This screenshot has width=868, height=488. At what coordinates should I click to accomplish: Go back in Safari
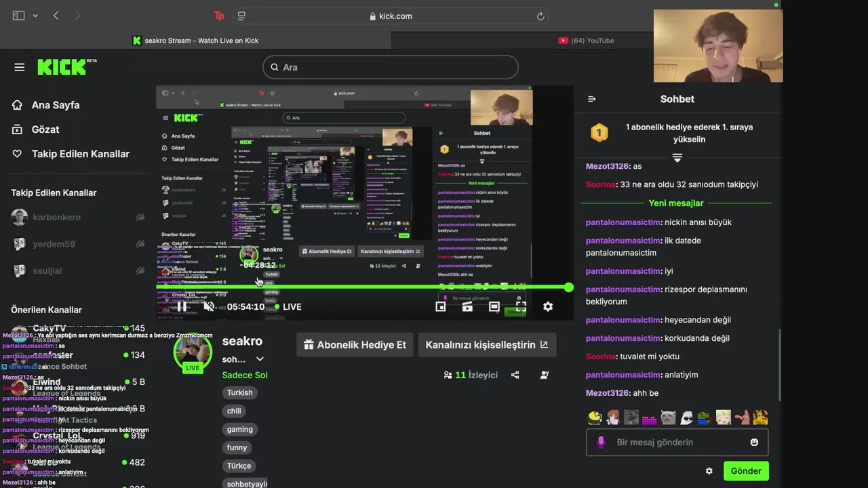coord(56,16)
